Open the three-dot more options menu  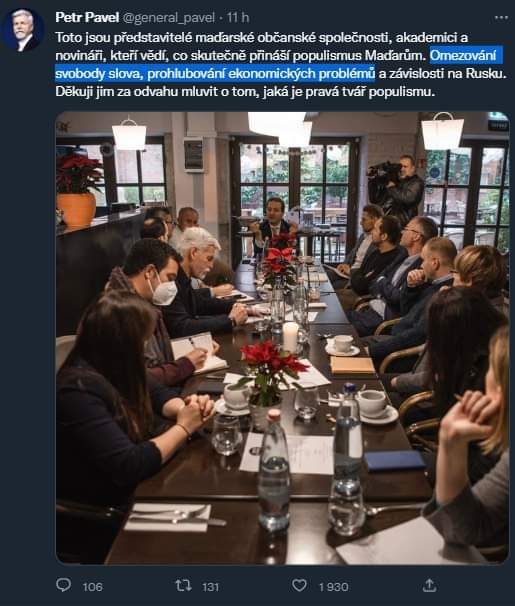pyautogui.click(x=501, y=18)
